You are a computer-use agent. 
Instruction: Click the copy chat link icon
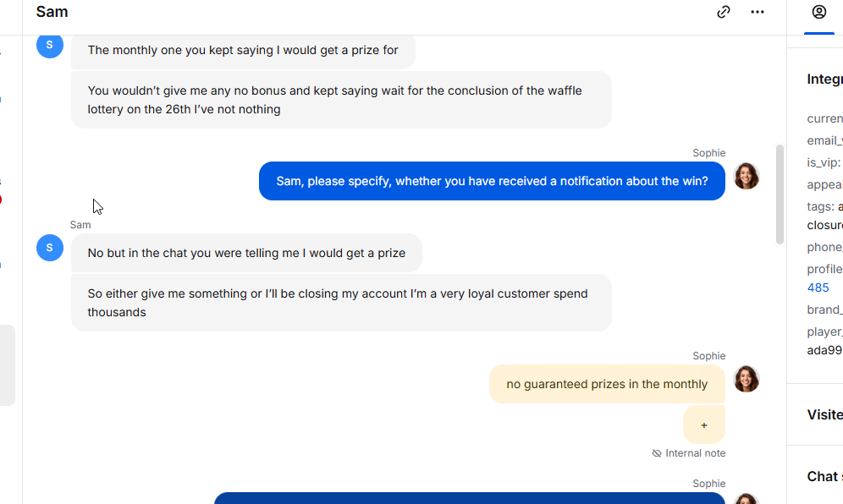(x=724, y=12)
